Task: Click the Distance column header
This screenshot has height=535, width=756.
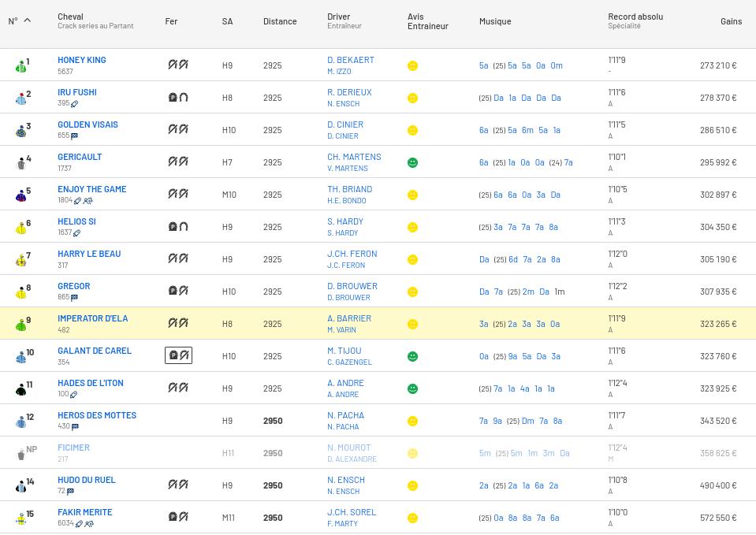Action: click(x=280, y=21)
